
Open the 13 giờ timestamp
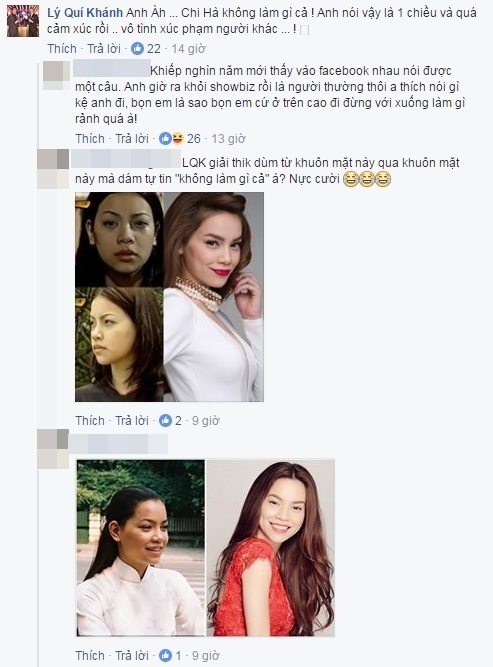point(228,139)
